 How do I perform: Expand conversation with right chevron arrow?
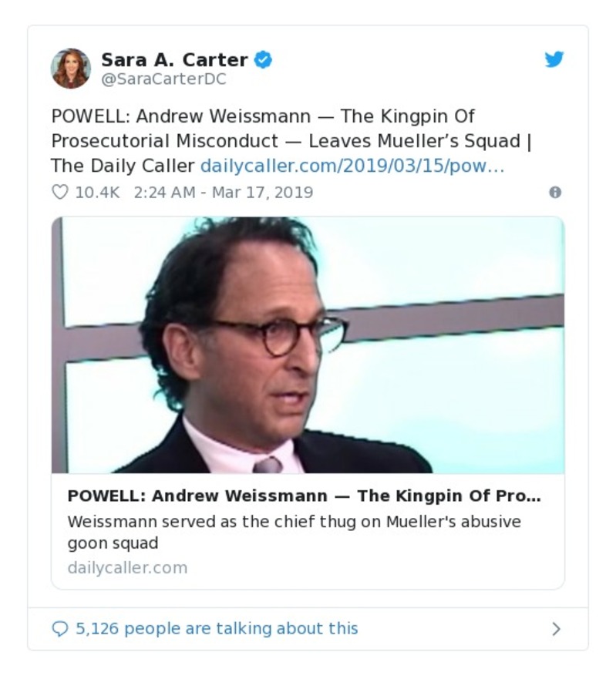coord(556,629)
